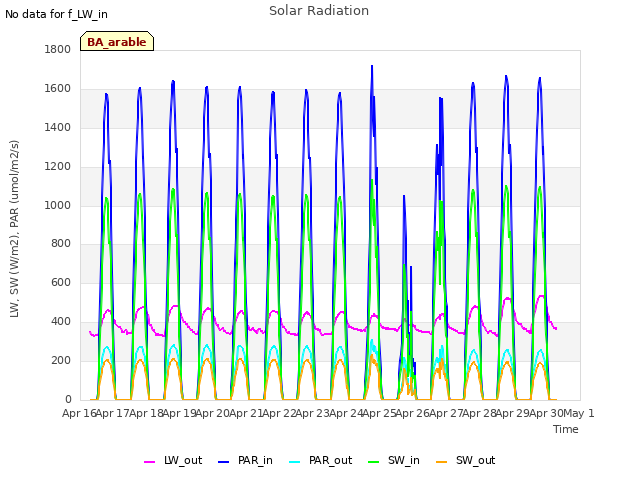Click the cyan PAR_out legend swatch
This screenshot has height=480, width=640.
pyautogui.click(x=295, y=462)
